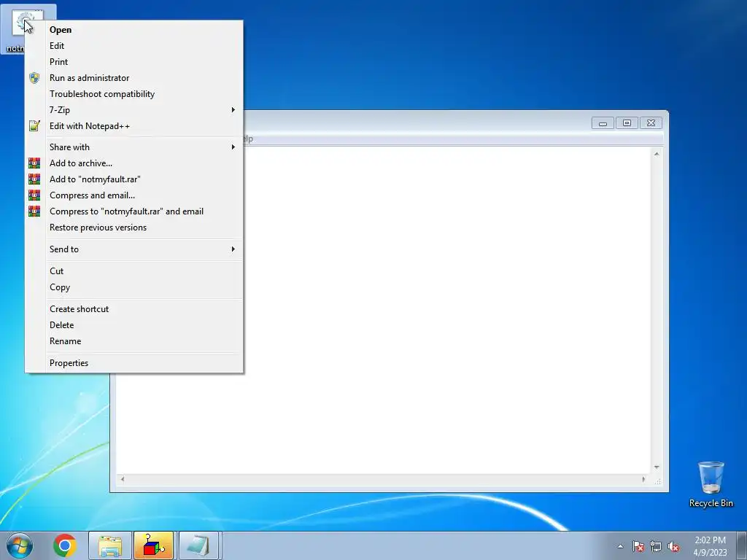Select Run as administrator

pyautogui.click(x=134, y=77)
